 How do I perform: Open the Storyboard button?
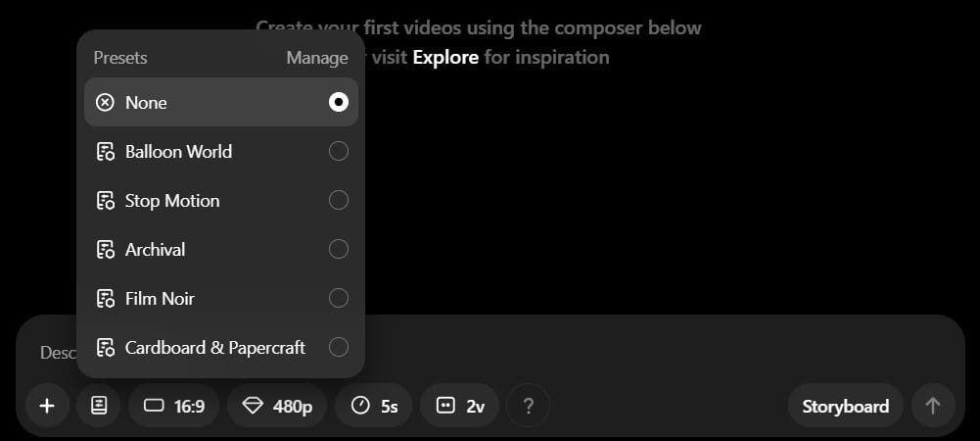[x=845, y=406]
